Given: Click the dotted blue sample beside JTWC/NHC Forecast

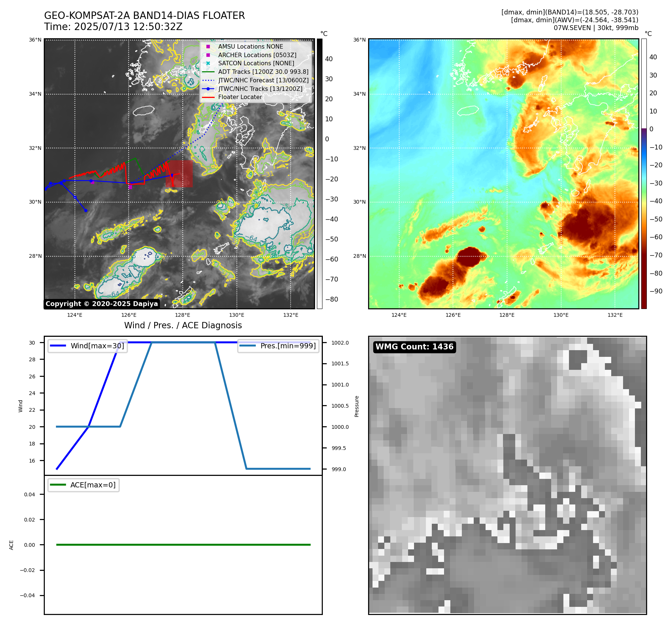Looking at the screenshot, I should (x=208, y=80).
